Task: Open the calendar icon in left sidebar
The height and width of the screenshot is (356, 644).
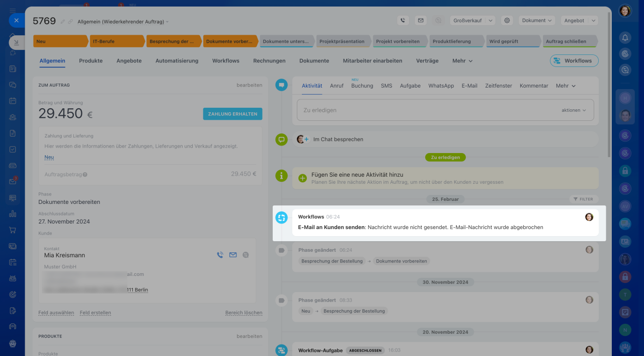Action: (x=13, y=101)
